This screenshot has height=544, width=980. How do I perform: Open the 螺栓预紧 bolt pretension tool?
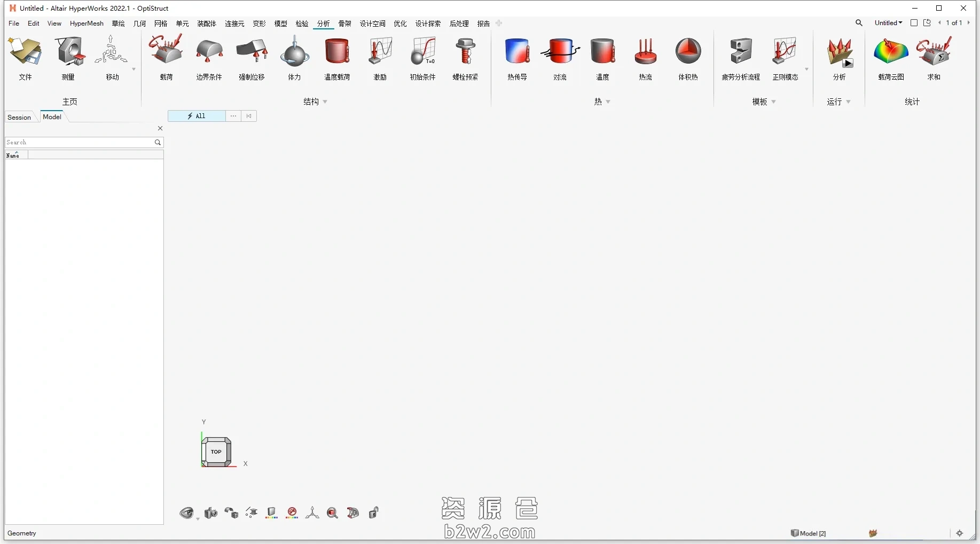(x=465, y=52)
